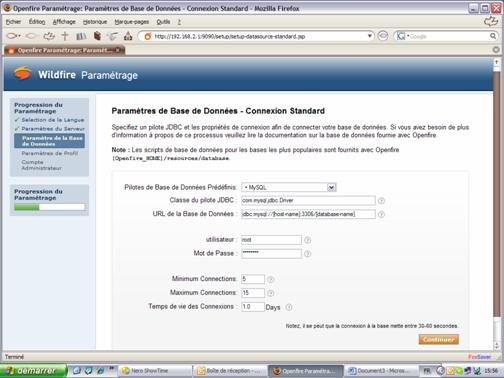
Task: Click help icon next to Classe du pilote JDBC
Action: [381, 201]
